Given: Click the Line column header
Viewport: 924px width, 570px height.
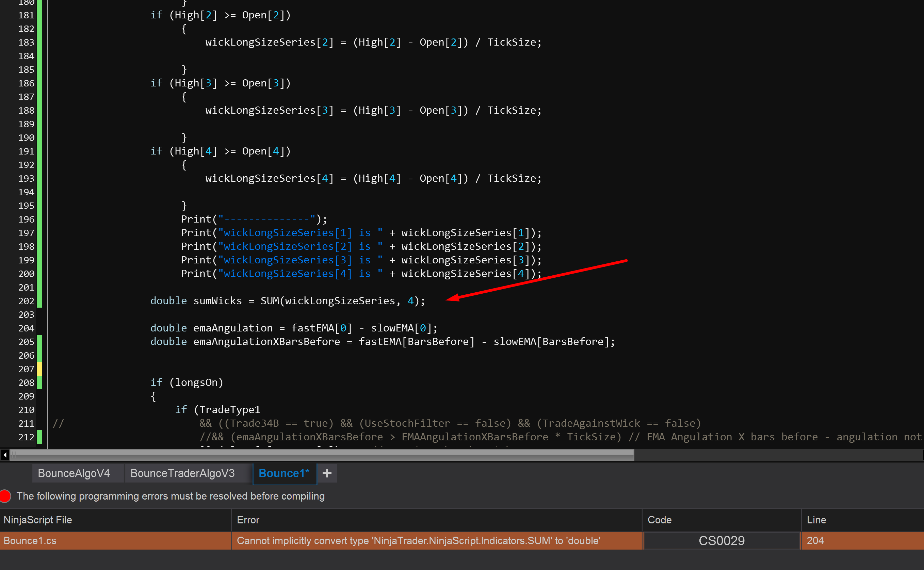Looking at the screenshot, I should 862,520.
